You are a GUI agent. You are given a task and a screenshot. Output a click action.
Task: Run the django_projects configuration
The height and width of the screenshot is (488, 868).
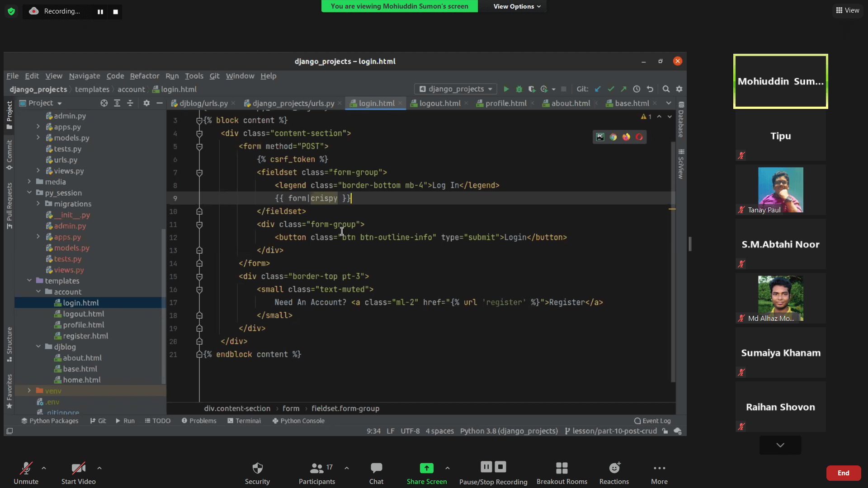point(507,89)
